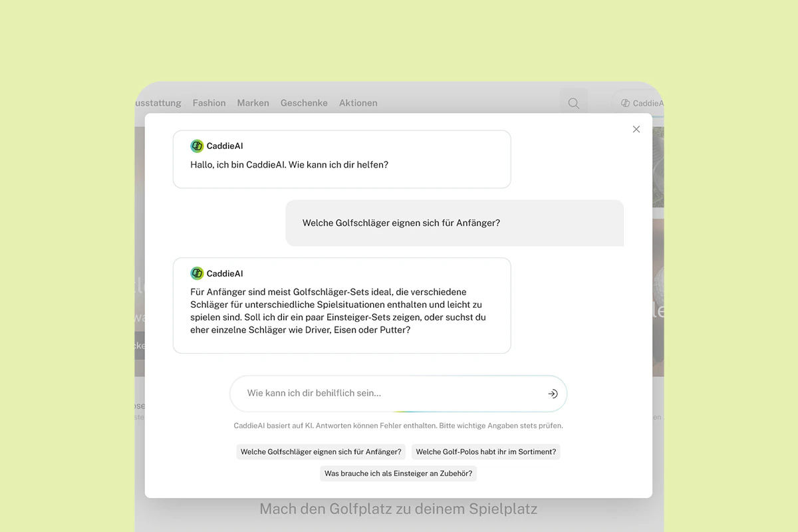Click the reply text about Golfschläger-Sets
Image resolution: width=798 pixels, height=532 pixels.
[338, 311]
